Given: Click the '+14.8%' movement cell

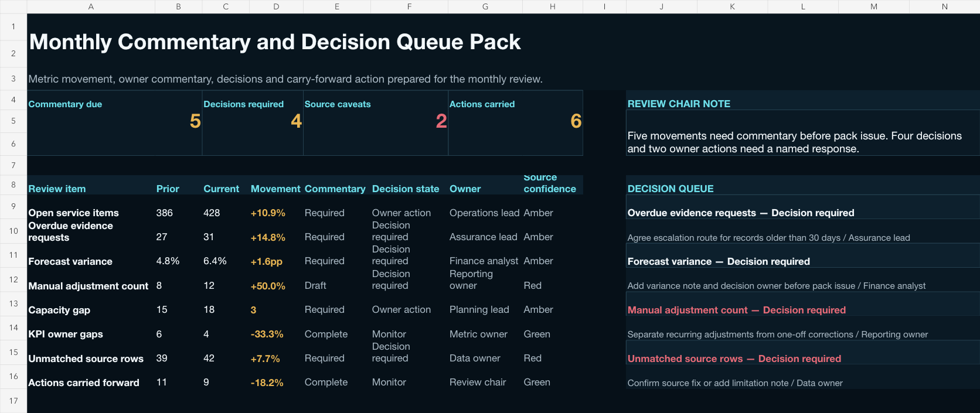Looking at the screenshot, I should (268, 237).
